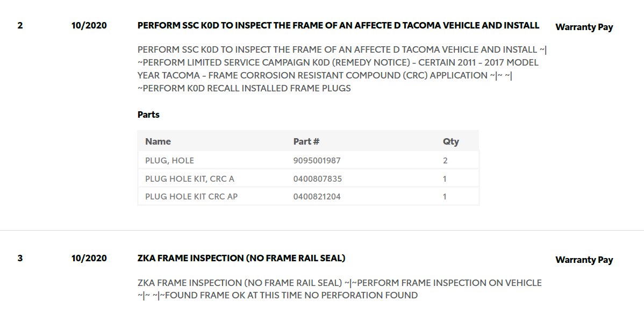
Task: Click the Name column header
Action: (158, 141)
